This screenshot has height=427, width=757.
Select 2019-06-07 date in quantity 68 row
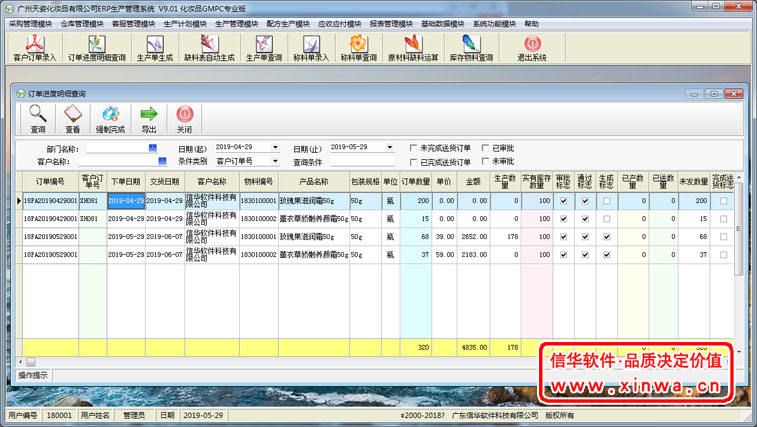[x=165, y=237]
